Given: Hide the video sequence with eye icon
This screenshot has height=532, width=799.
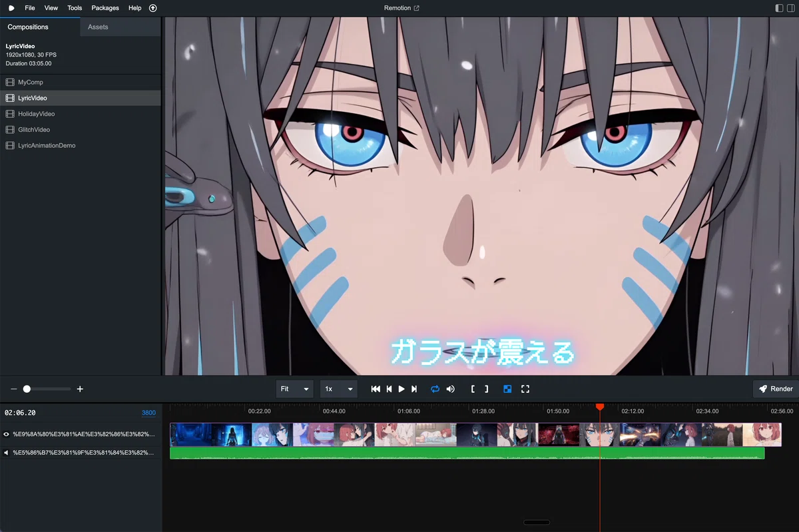Looking at the screenshot, I should click(7, 434).
